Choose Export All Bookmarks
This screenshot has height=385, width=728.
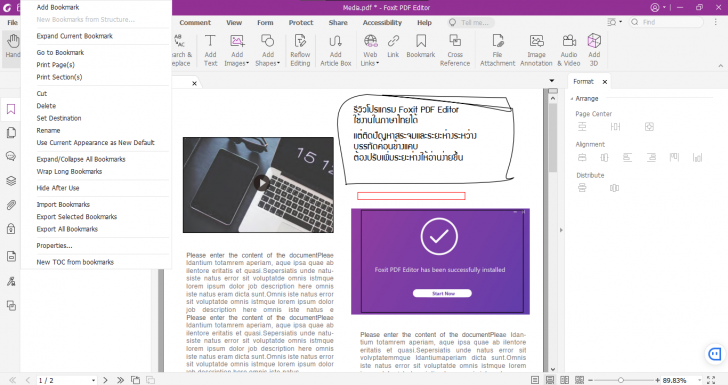pyautogui.click(x=67, y=229)
